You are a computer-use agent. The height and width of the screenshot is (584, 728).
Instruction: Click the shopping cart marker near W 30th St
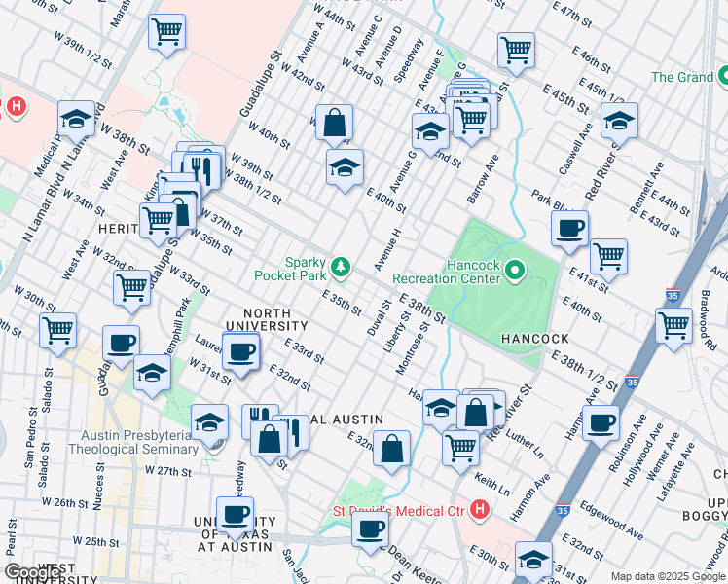click(58, 331)
